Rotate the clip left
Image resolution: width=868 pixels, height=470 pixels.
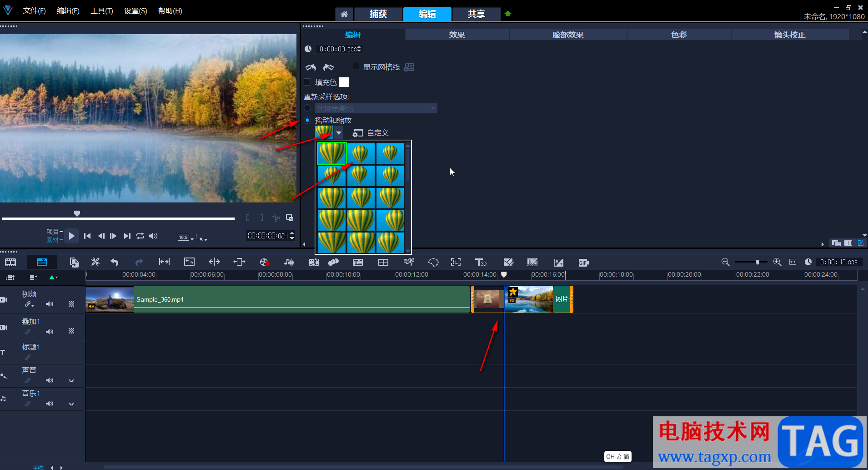tap(311, 67)
